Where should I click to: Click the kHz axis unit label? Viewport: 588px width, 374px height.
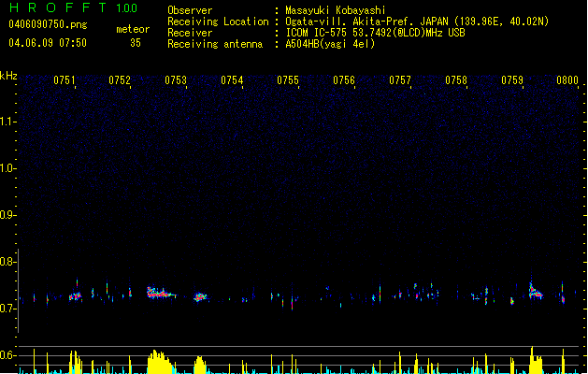point(8,76)
